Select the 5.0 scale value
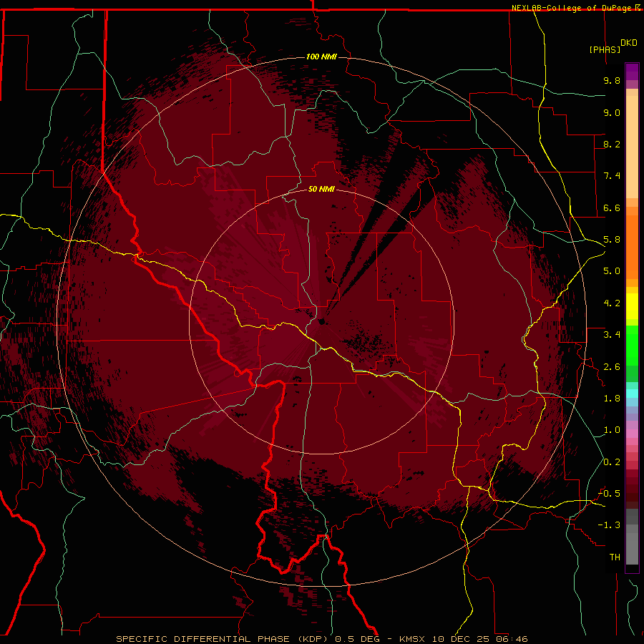Image resolution: width=644 pixels, height=644 pixels. pyautogui.click(x=612, y=271)
